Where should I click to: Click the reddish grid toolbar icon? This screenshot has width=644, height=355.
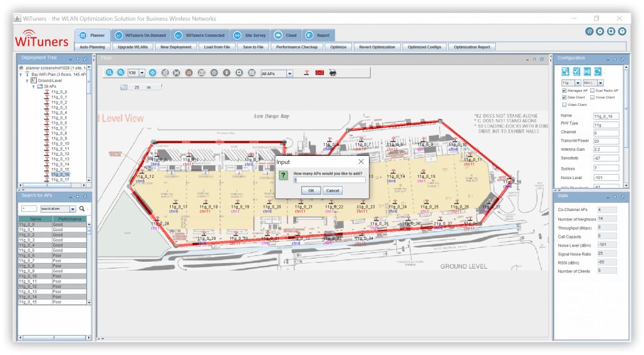(x=189, y=73)
